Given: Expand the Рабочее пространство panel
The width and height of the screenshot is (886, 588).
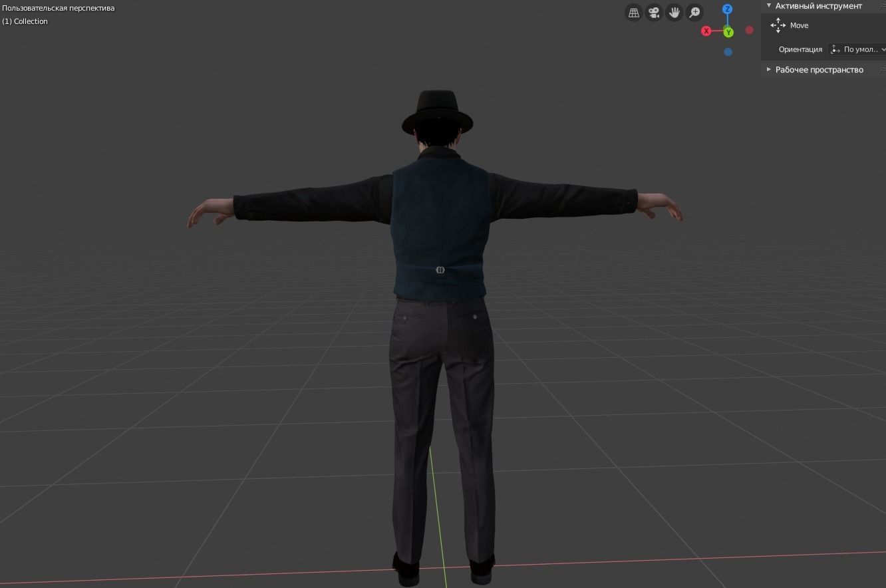Looking at the screenshot, I should (x=769, y=69).
